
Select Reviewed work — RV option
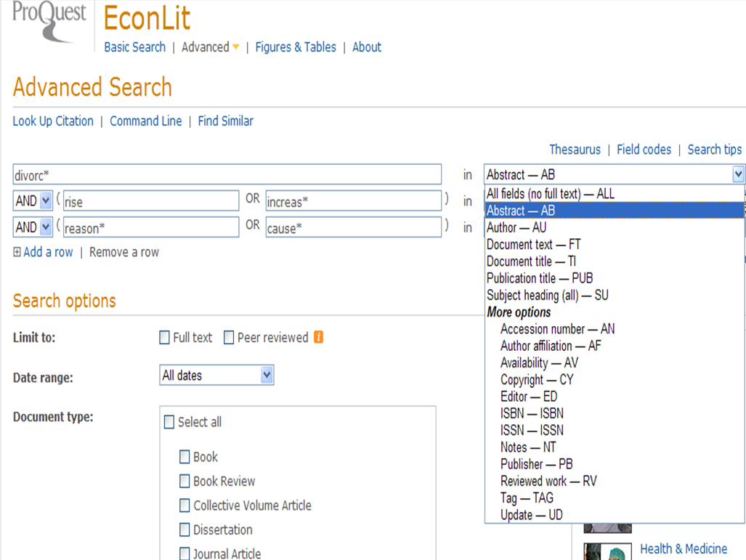pos(614,481)
